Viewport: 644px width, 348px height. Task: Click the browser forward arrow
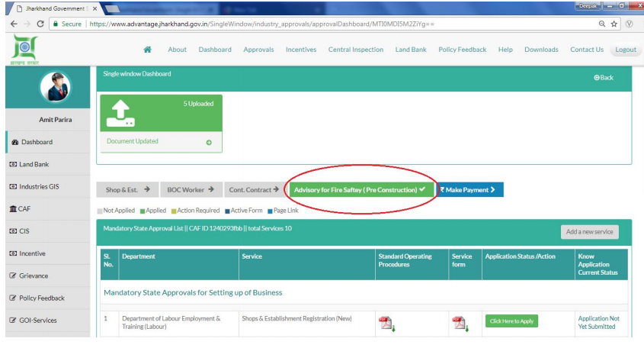[x=27, y=24]
